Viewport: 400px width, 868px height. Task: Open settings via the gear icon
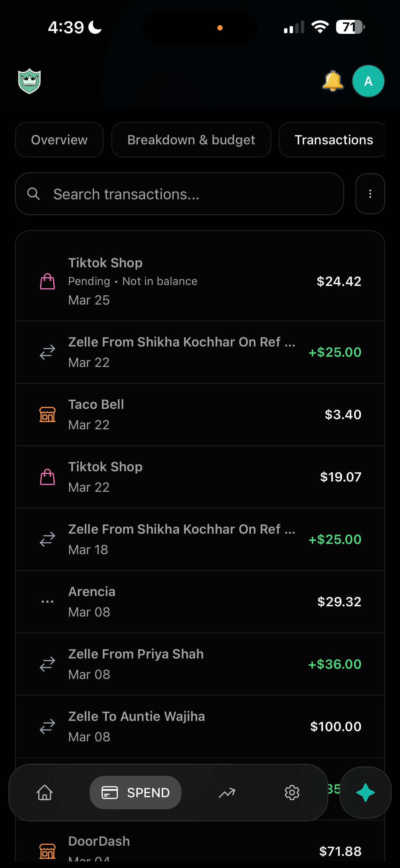pyautogui.click(x=292, y=792)
